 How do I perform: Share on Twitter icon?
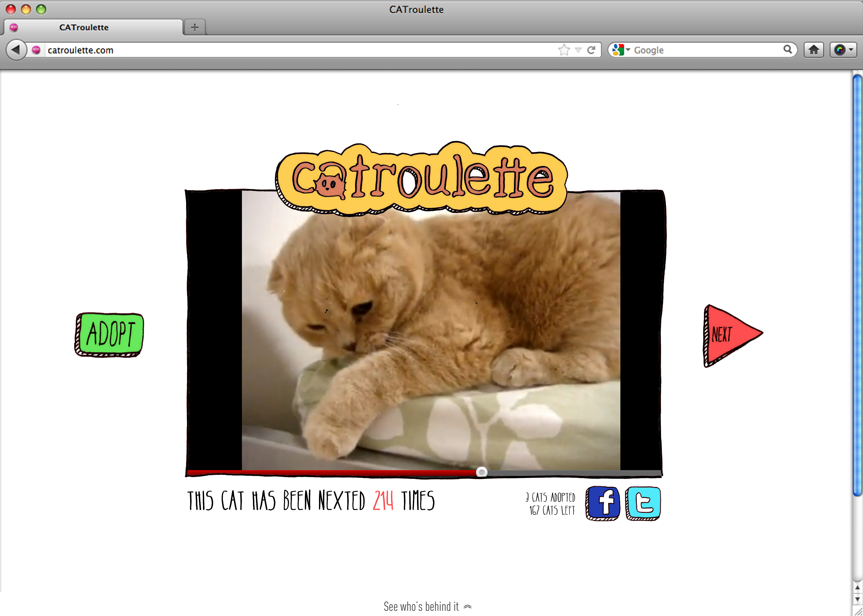[x=643, y=503]
